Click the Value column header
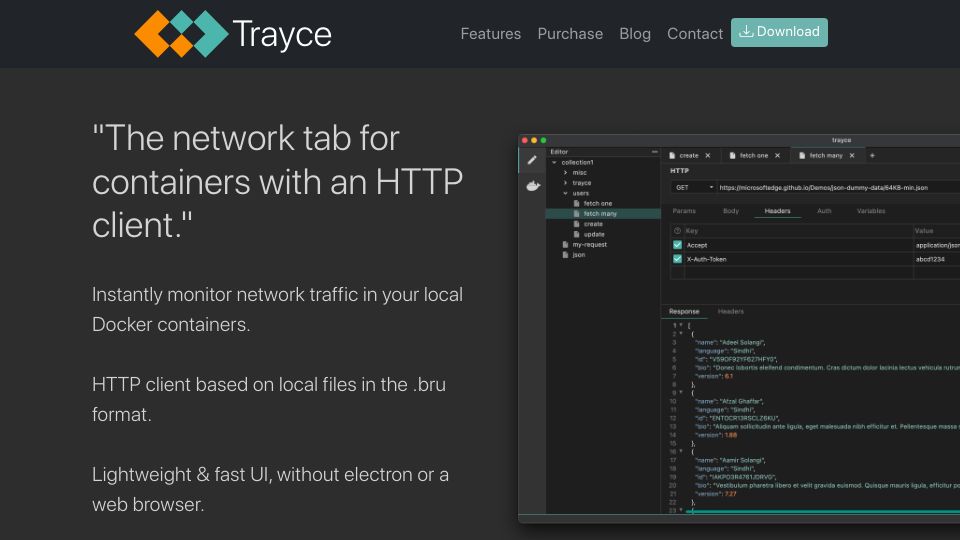The width and height of the screenshot is (960, 540). tap(924, 231)
